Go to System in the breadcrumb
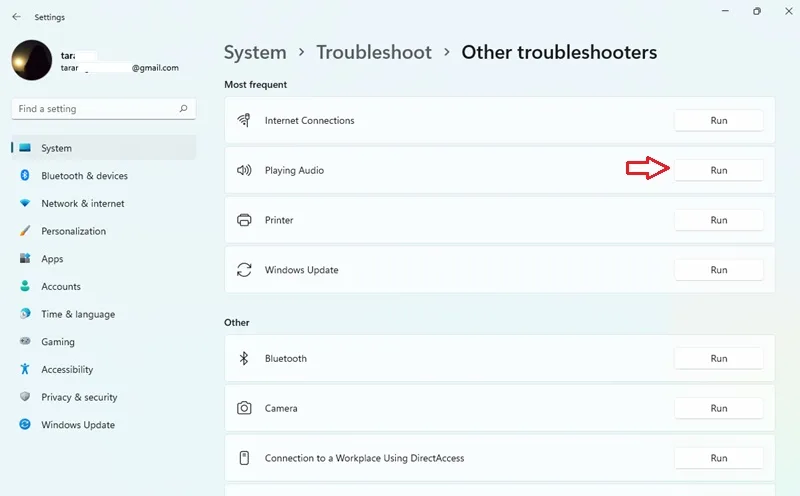Screen dimensions: 800x496 255,53
